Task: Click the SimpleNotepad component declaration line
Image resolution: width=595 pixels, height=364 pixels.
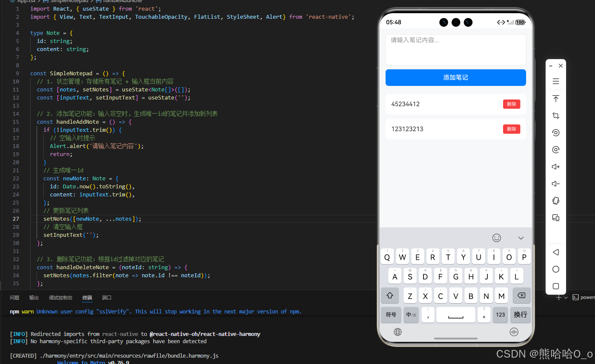Action: coord(77,73)
